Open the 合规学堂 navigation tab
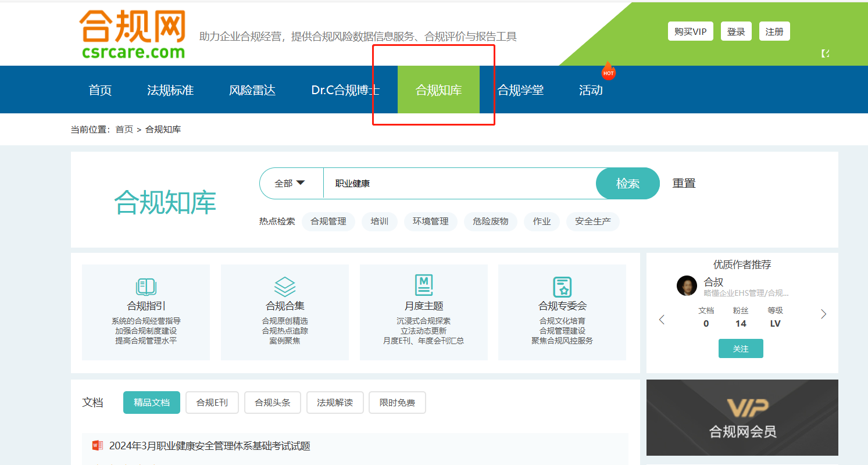Screen dimensions: 868x465 click(x=520, y=90)
